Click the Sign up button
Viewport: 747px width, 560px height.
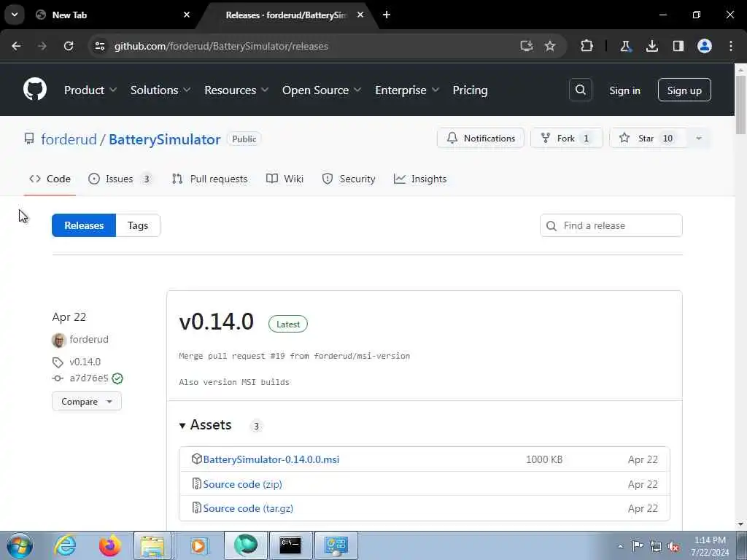click(684, 90)
